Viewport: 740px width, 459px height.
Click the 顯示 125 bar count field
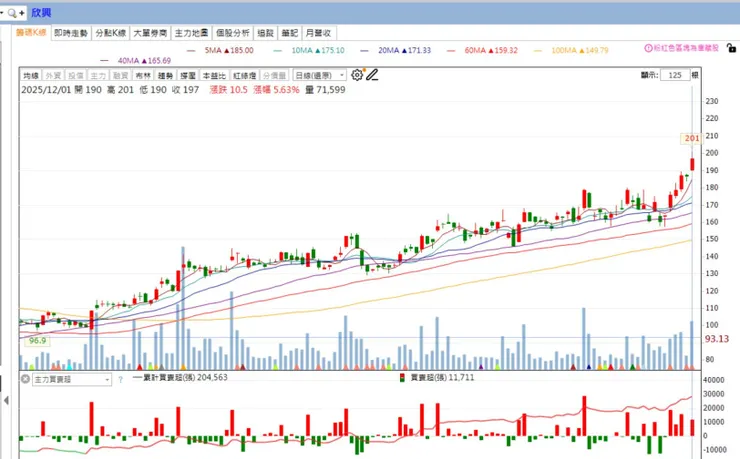point(675,75)
